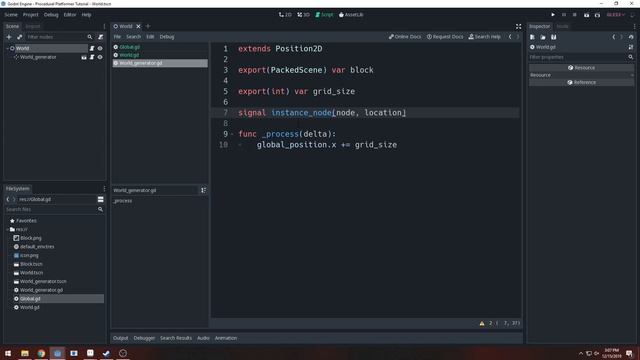This screenshot has width=640, height=360.
Task: Click the filter nodes search magnifier
Action: [x=90, y=37]
